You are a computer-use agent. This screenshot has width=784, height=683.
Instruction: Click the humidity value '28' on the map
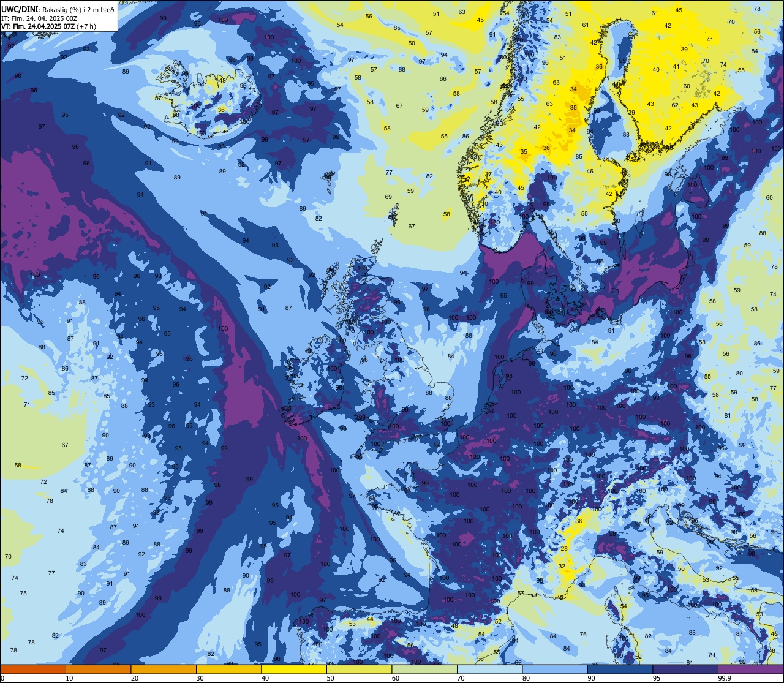point(564,548)
